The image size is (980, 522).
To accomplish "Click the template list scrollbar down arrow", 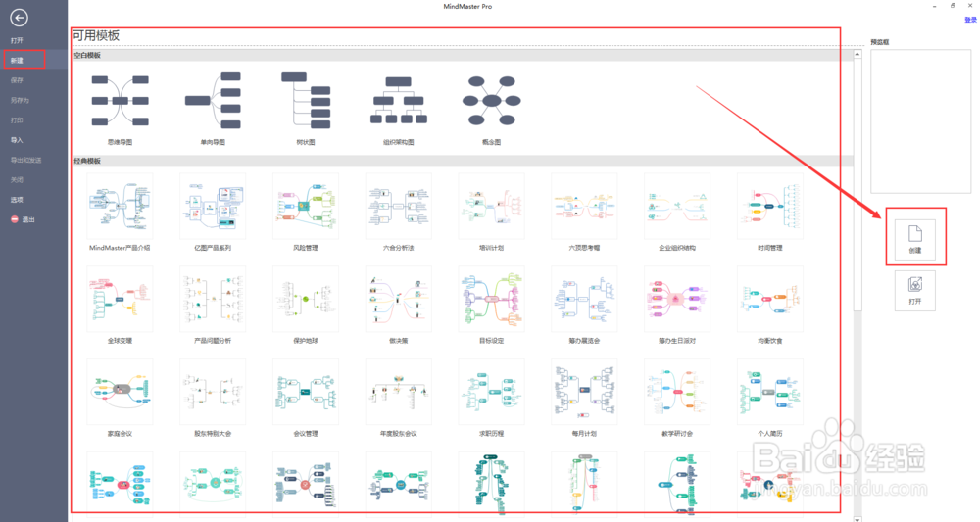I will [x=857, y=518].
